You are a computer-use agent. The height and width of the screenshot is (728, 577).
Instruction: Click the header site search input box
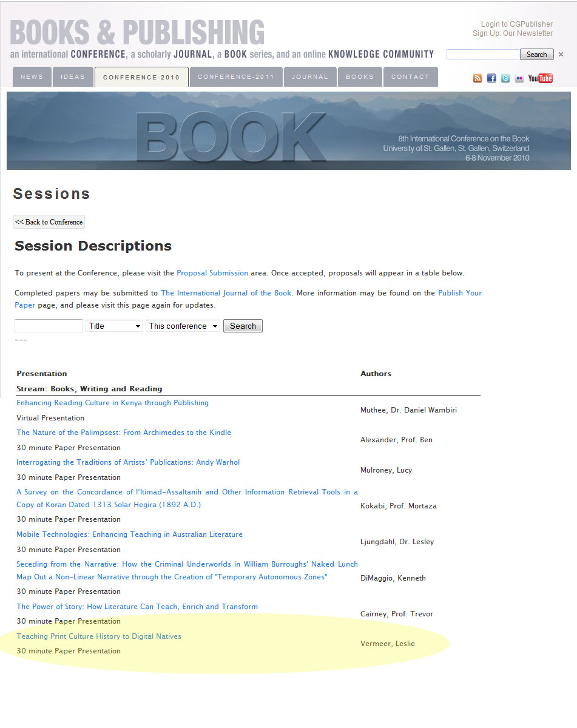[482, 55]
